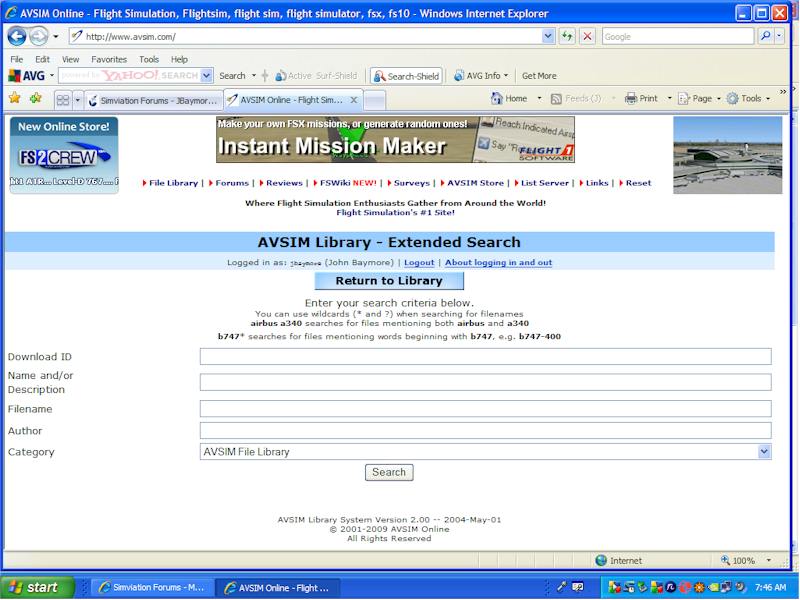The height and width of the screenshot is (600, 800).
Task: Click the browser Back arrow button
Action: [x=17, y=36]
